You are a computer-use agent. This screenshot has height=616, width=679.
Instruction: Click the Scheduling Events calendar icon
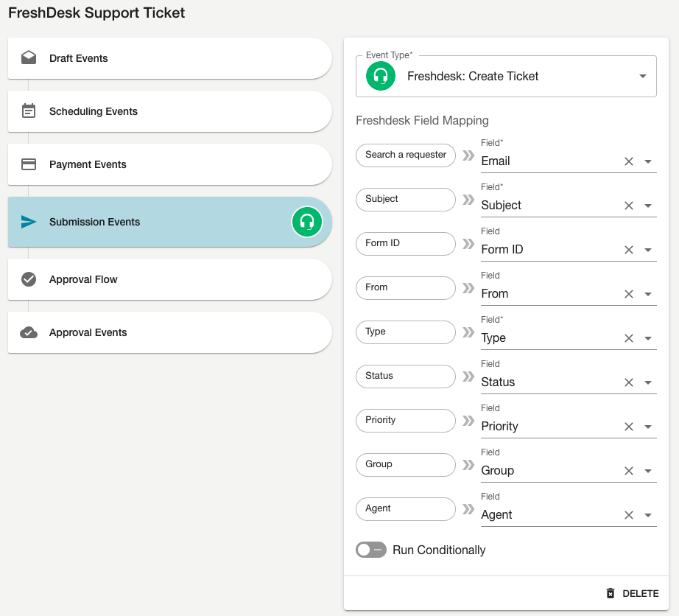coord(29,111)
